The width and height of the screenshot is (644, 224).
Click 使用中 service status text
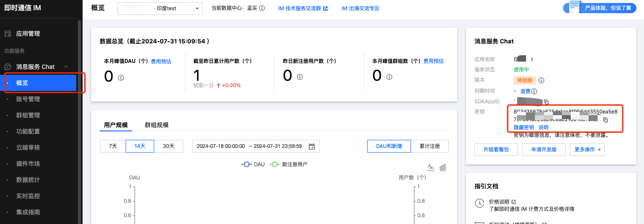point(521,69)
